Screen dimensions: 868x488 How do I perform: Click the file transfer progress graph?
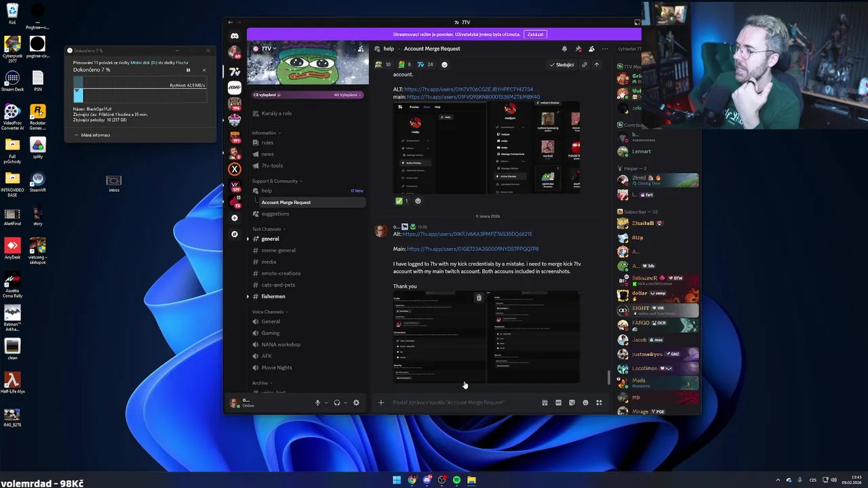pos(139,91)
